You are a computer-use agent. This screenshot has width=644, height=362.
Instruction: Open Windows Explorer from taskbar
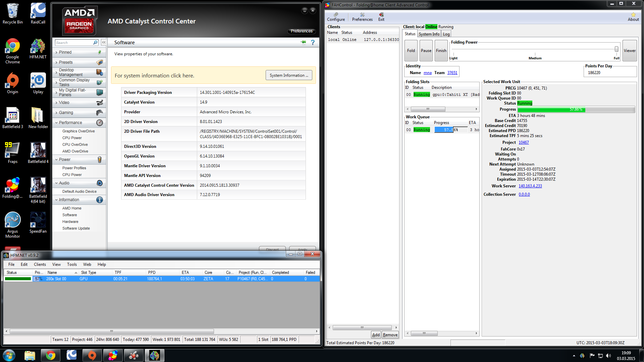(x=30, y=355)
